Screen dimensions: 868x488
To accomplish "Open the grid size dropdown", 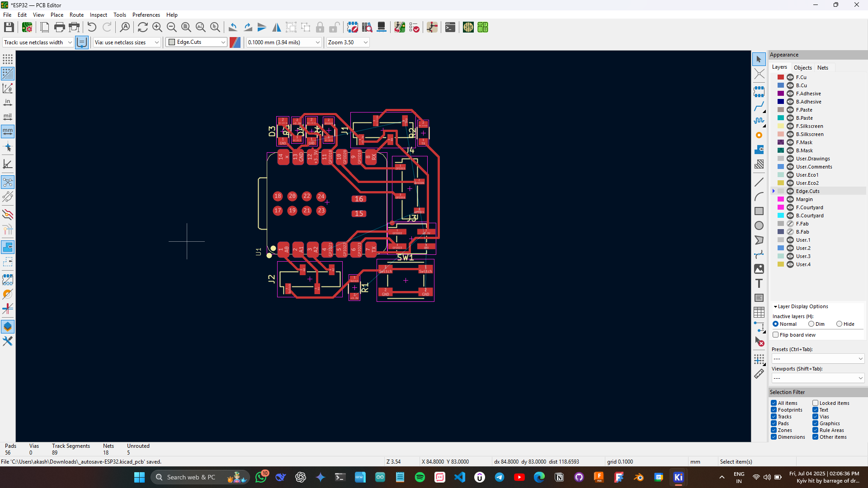I will [x=283, y=42].
